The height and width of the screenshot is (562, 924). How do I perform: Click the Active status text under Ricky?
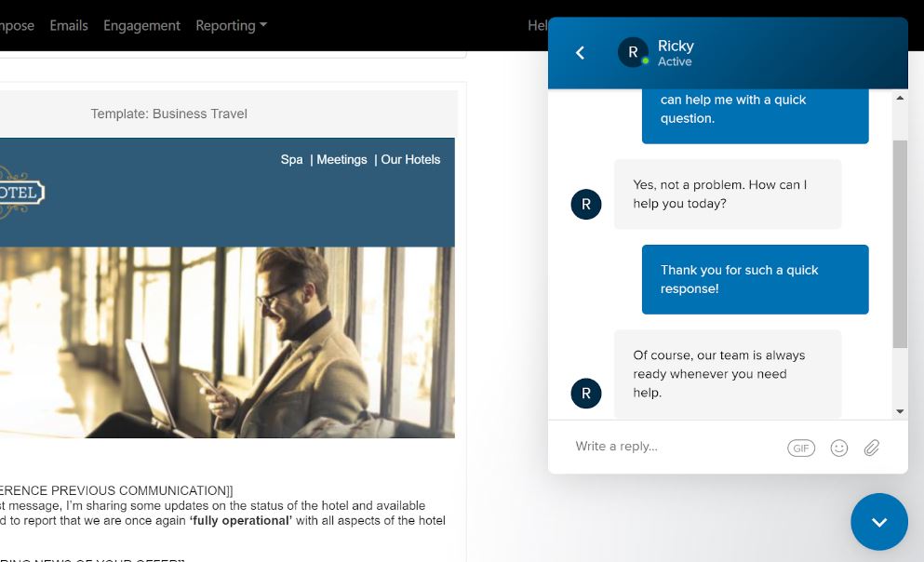(x=675, y=61)
